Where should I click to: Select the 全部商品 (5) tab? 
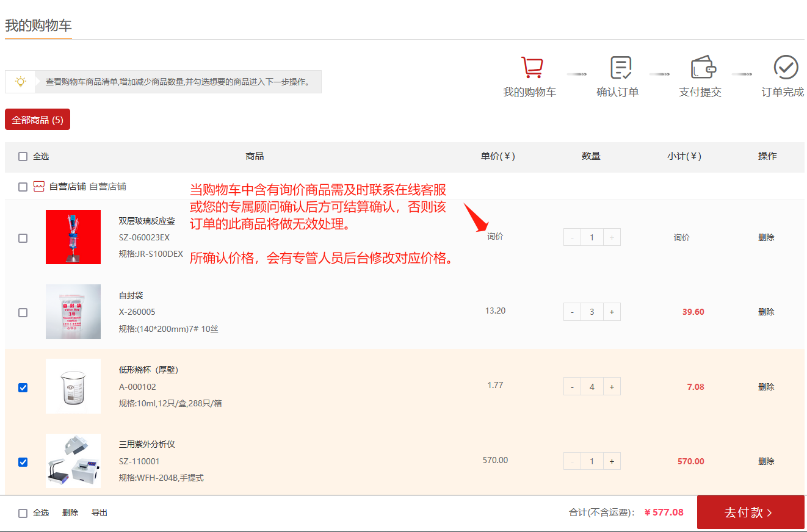coord(37,120)
